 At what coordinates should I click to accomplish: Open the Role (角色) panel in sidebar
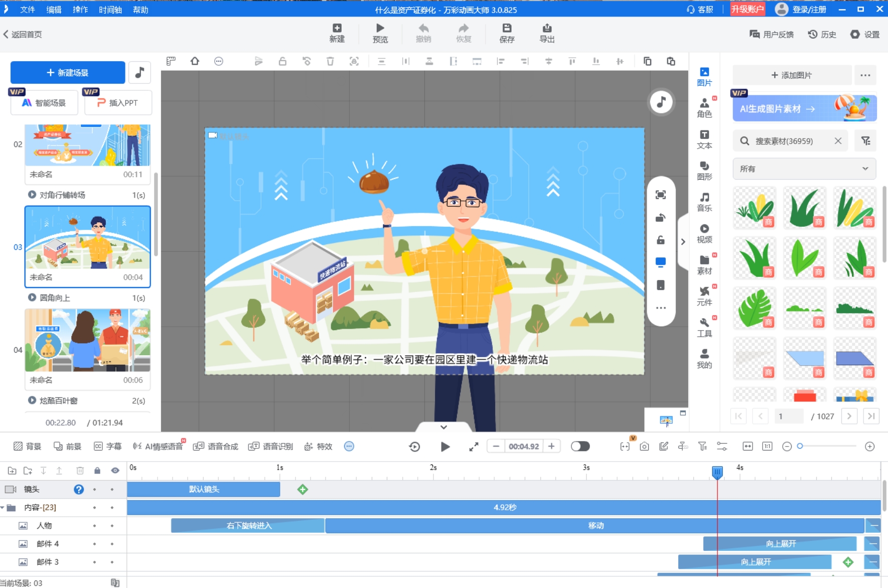point(704,108)
